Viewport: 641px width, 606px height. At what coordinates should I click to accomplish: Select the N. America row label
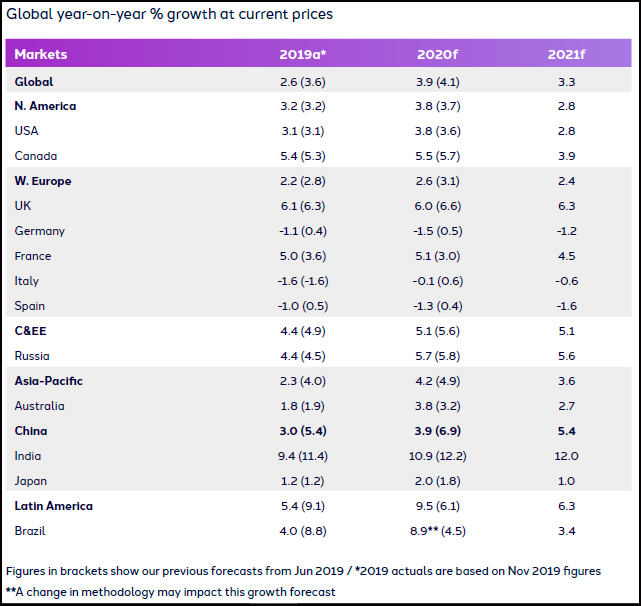point(46,106)
